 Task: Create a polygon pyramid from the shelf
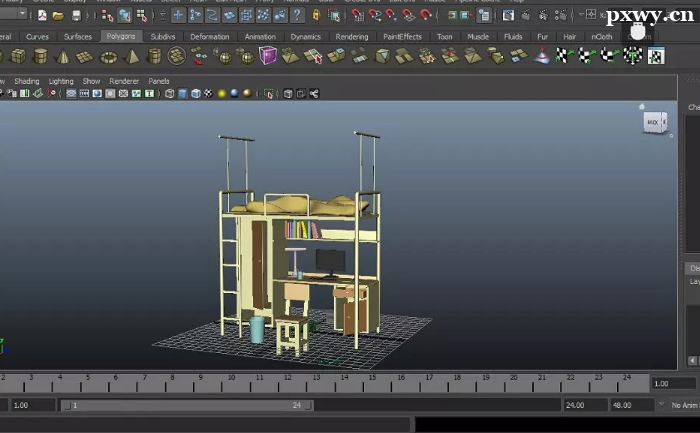point(131,56)
